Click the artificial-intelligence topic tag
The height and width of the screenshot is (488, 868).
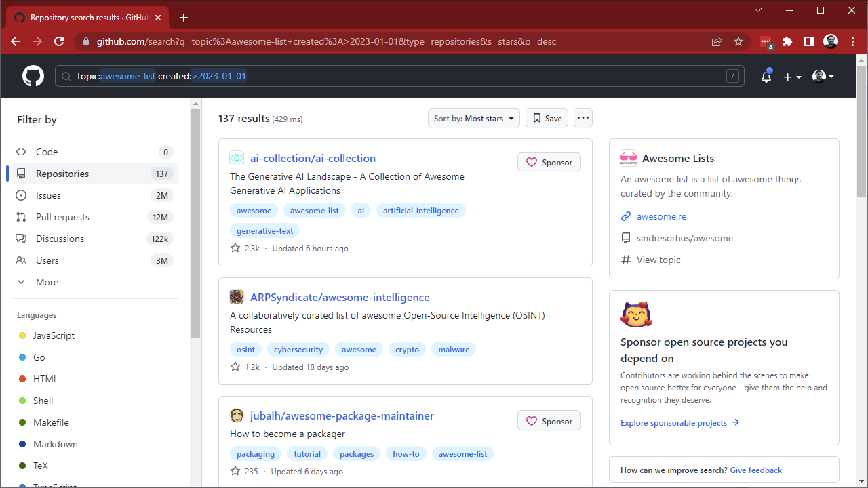421,211
